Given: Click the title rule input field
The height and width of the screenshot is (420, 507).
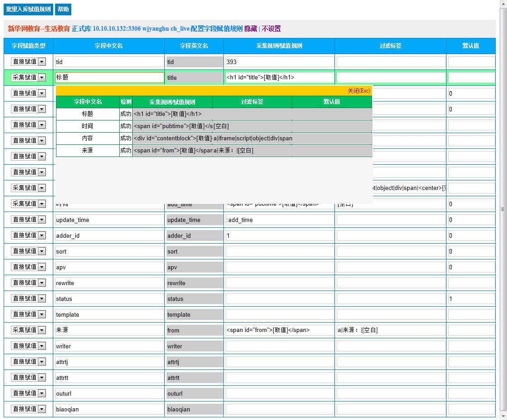Looking at the screenshot, I should pos(279,78).
